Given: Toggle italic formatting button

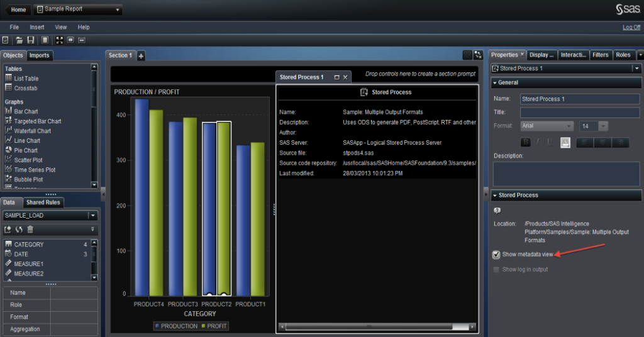Looking at the screenshot, I should tap(538, 143).
